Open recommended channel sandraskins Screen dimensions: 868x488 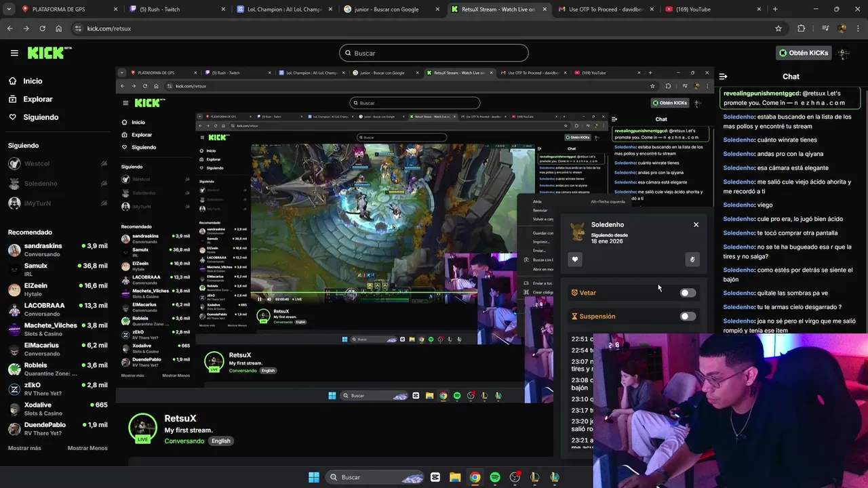pos(58,249)
